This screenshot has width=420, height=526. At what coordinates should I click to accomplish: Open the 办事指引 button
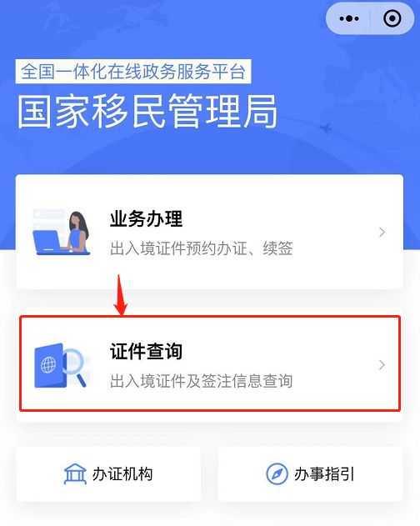[310, 474]
